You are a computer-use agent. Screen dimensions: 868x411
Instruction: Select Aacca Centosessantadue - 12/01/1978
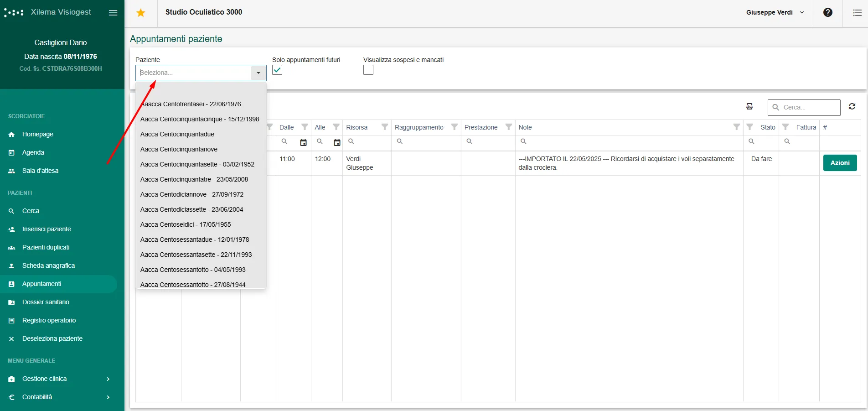click(x=201, y=239)
